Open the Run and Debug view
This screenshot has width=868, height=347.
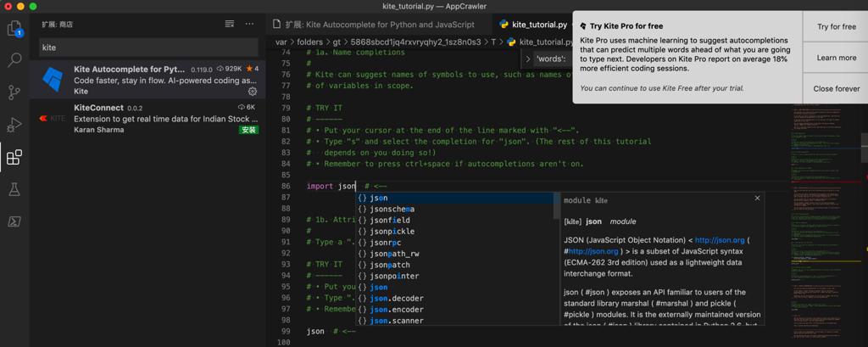click(x=14, y=125)
